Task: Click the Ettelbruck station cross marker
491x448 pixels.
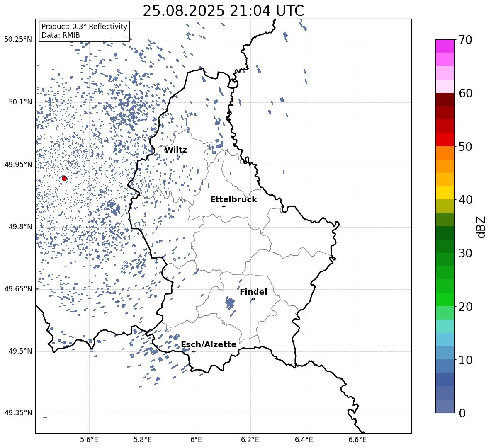Action: point(224,206)
